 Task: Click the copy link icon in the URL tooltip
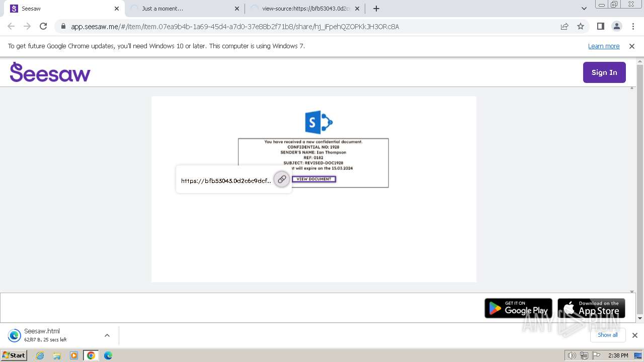(282, 179)
